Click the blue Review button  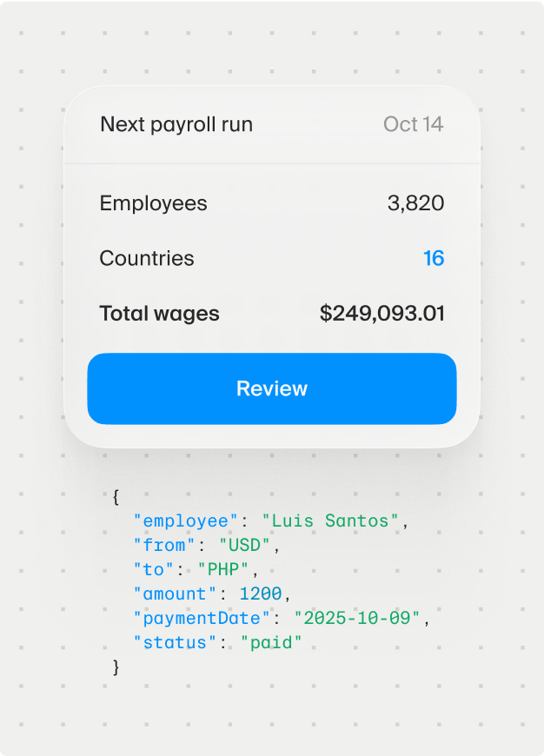(272, 388)
